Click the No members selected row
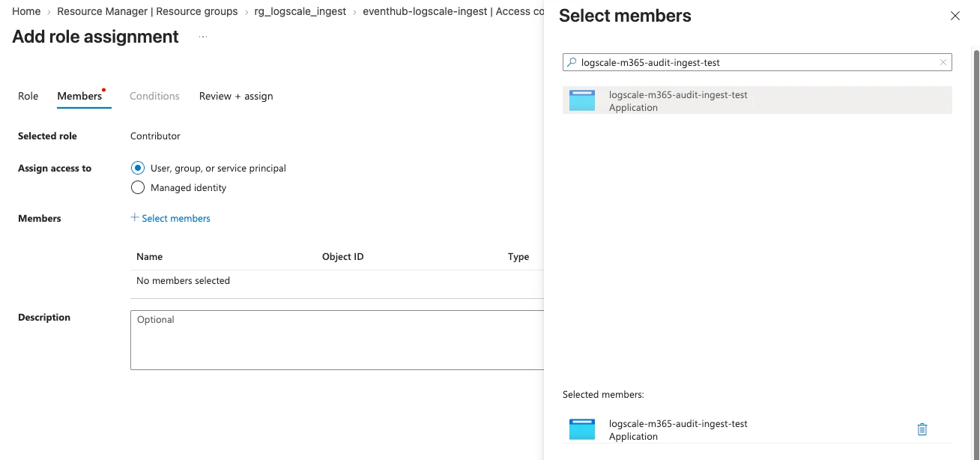 coord(337,280)
